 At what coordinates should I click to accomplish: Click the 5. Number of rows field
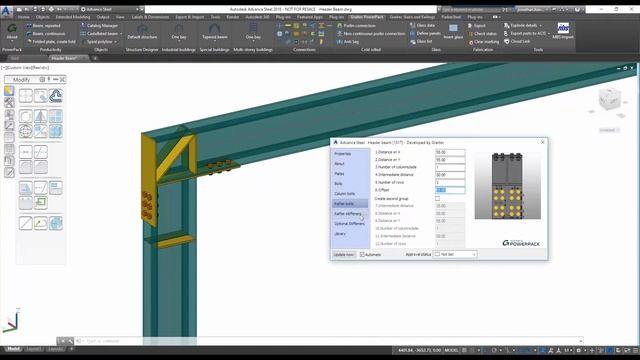tap(450, 182)
